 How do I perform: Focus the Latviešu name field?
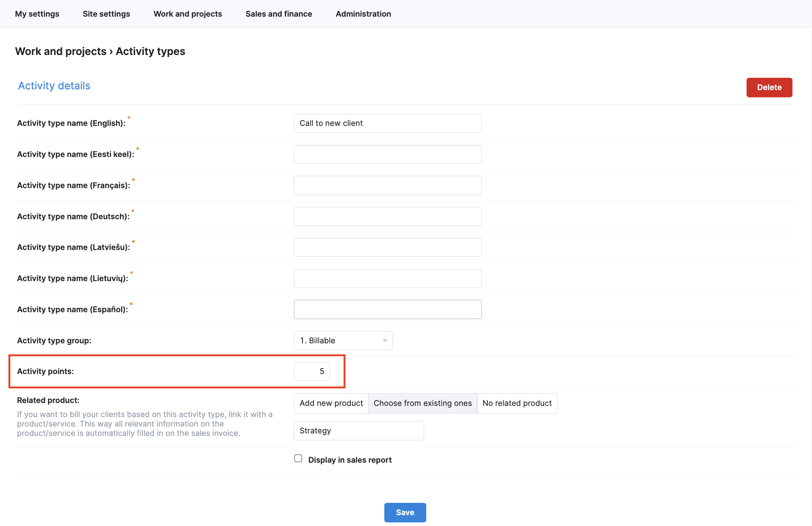pos(388,247)
